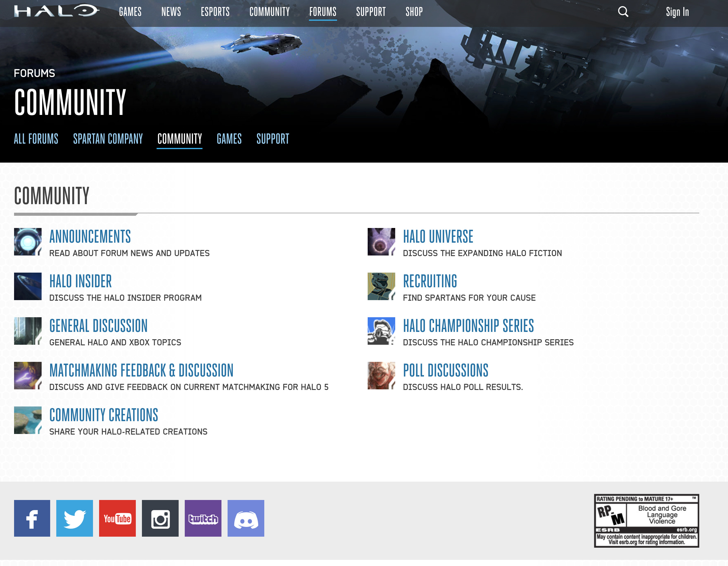
Task: Click the General Discussion forum thumbnail
Action: pyautogui.click(x=28, y=331)
